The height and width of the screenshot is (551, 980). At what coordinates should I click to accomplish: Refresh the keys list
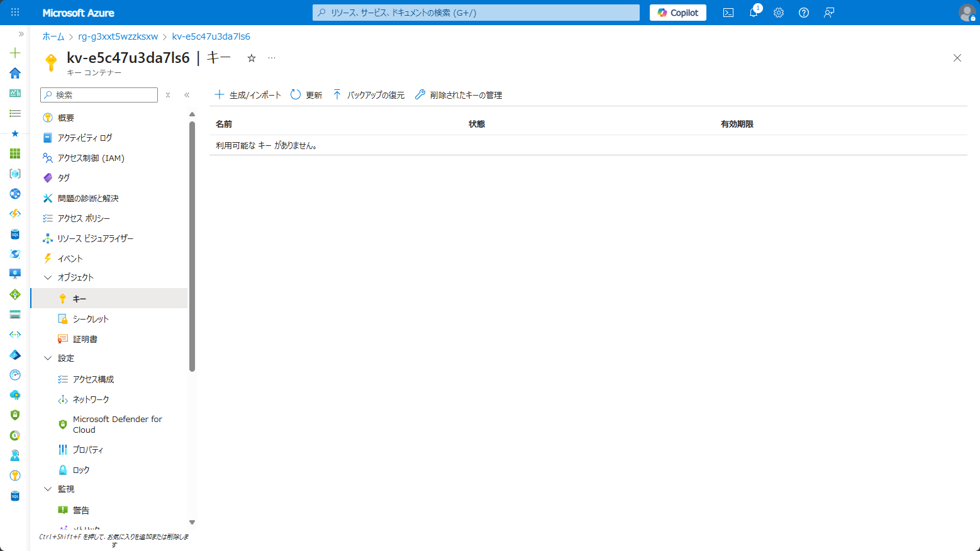306,94
